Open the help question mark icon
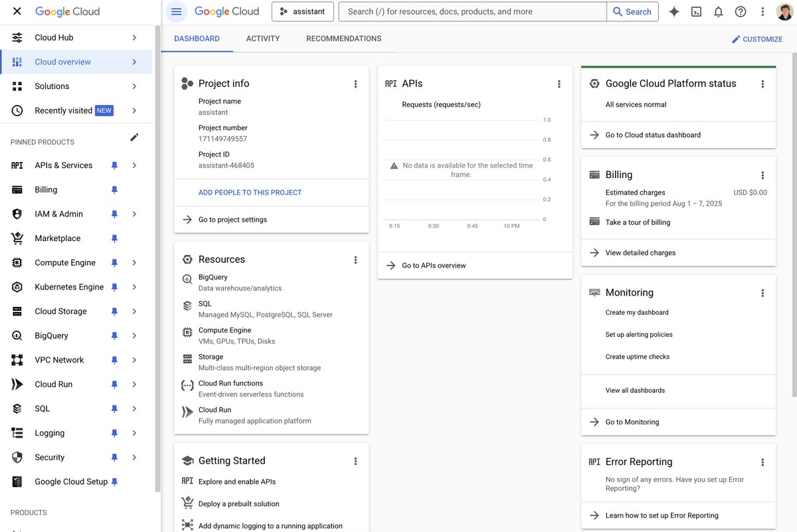 click(741, 11)
